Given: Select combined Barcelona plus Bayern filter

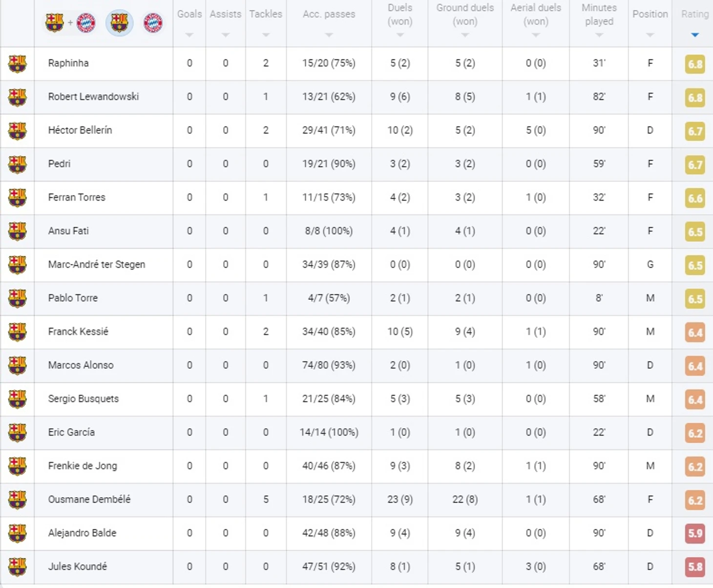Looking at the screenshot, I should point(70,22).
